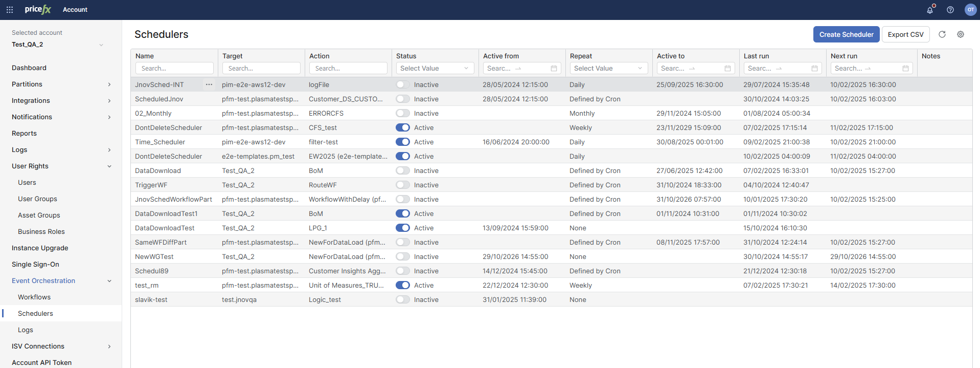Click the Name column search field
980x368 pixels.
174,68
